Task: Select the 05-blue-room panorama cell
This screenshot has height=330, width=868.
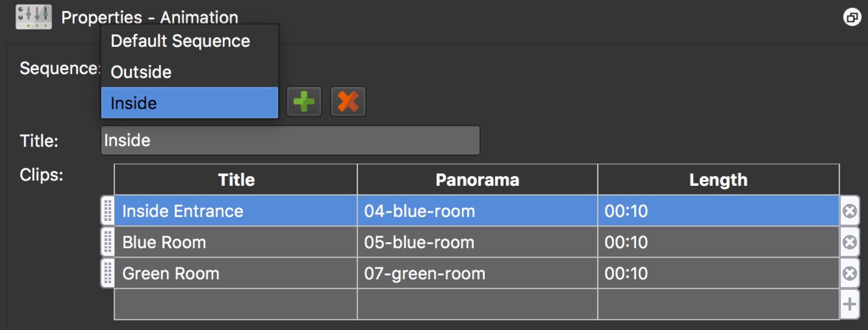Action: pos(477,242)
